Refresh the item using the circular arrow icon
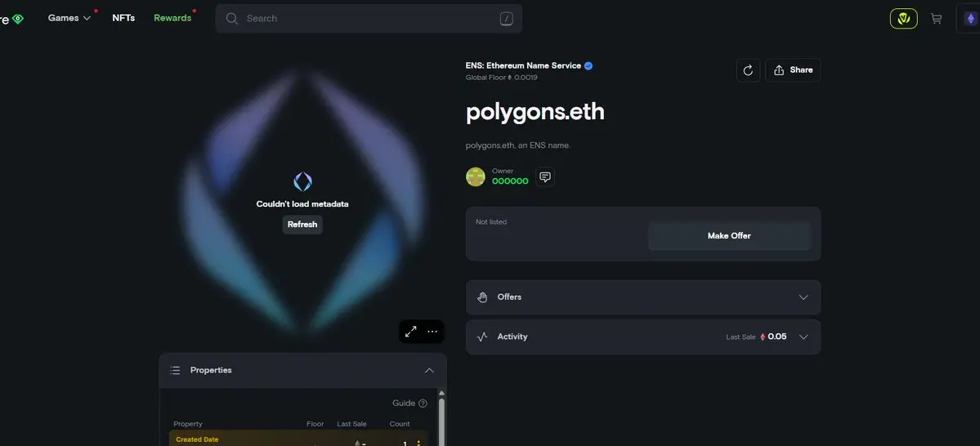Viewport: 980px width, 446px height. click(x=748, y=70)
